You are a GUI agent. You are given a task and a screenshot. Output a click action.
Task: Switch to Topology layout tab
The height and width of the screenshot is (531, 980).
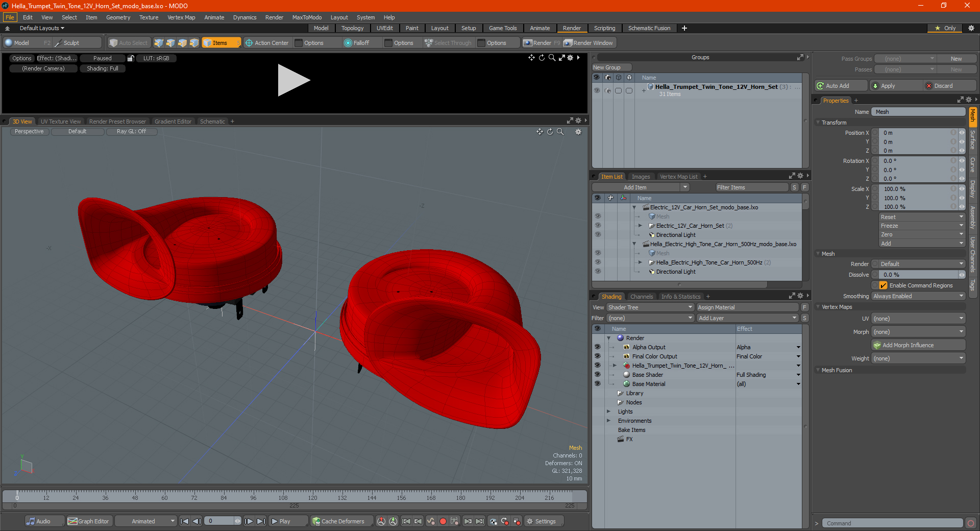tap(352, 28)
